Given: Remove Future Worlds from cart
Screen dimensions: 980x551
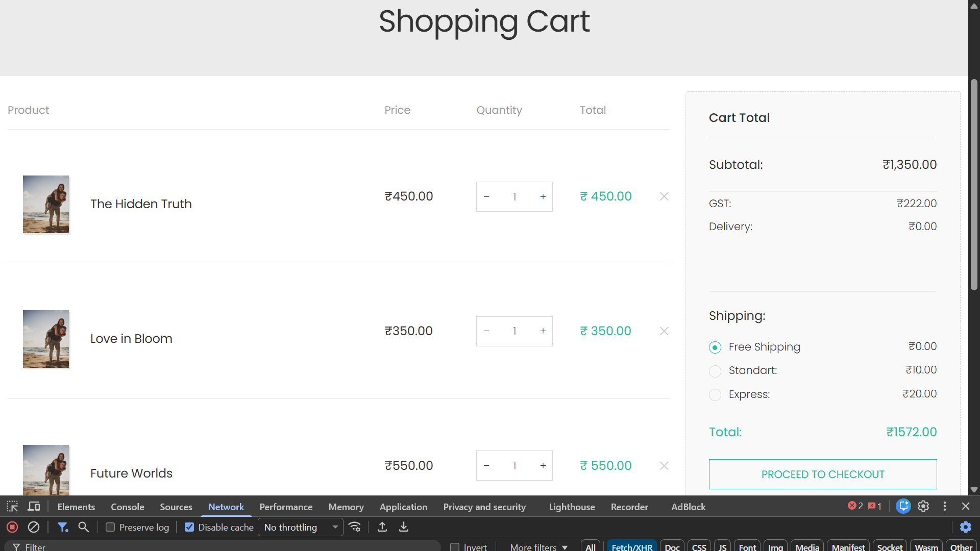Looking at the screenshot, I should click(664, 466).
